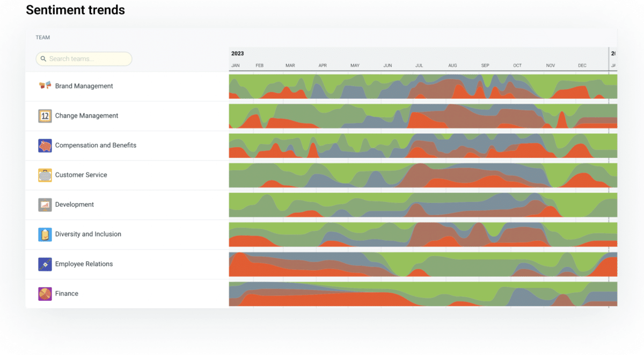Click the magnifying glass in the search box

[x=43, y=59]
